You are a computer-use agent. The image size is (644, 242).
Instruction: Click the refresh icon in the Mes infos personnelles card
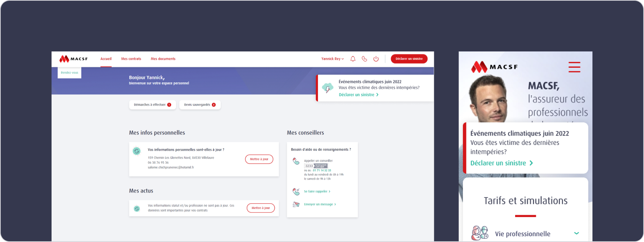tap(136, 151)
